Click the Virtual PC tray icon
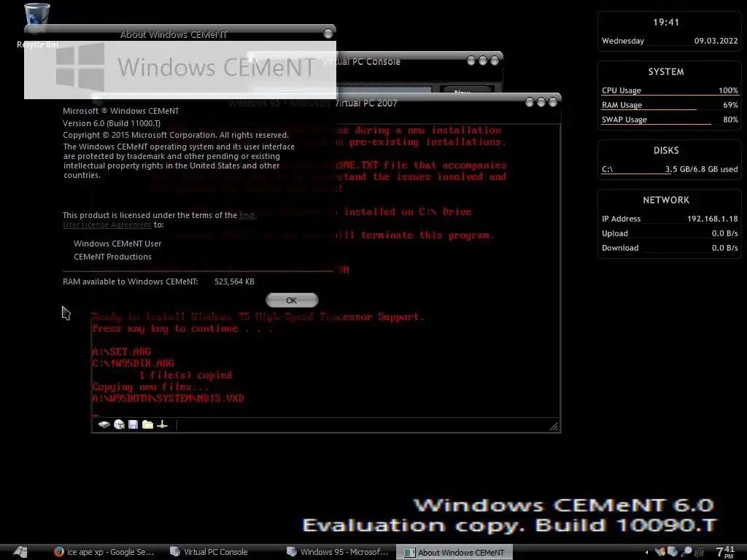The image size is (747, 560). pyautogui.click(x=673, y=552)
